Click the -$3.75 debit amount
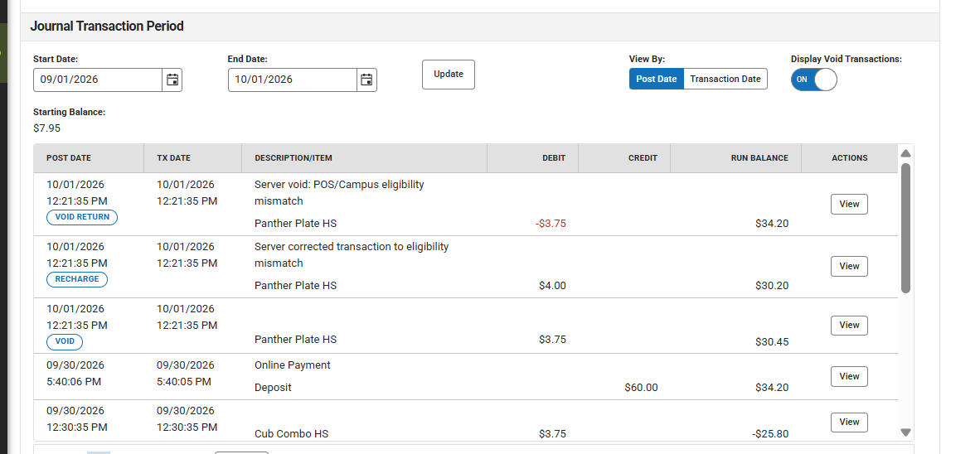The width and height of the screenshot is (980, 454). 551,224
